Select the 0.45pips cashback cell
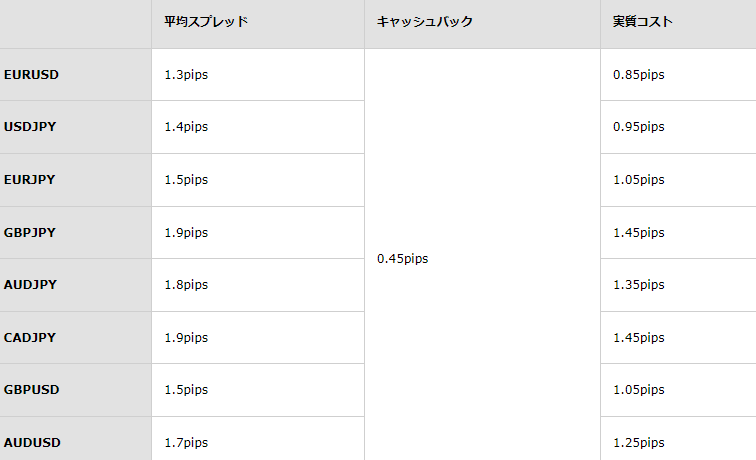 click(x=483, y=254)
